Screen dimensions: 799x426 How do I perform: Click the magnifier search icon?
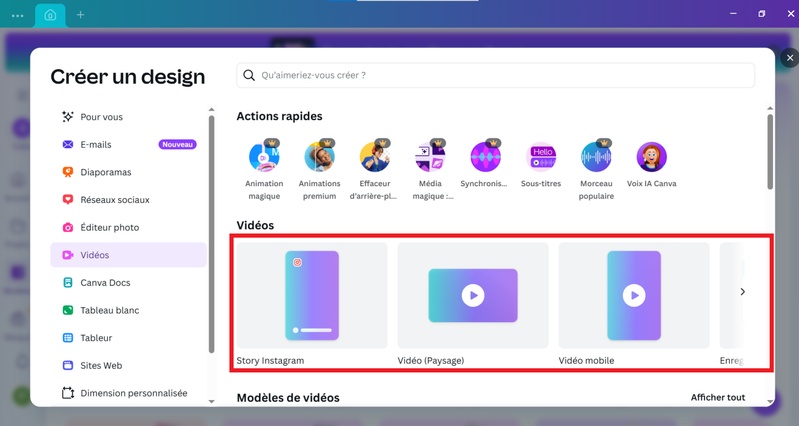pyautogui.click(x=249, y=75)
